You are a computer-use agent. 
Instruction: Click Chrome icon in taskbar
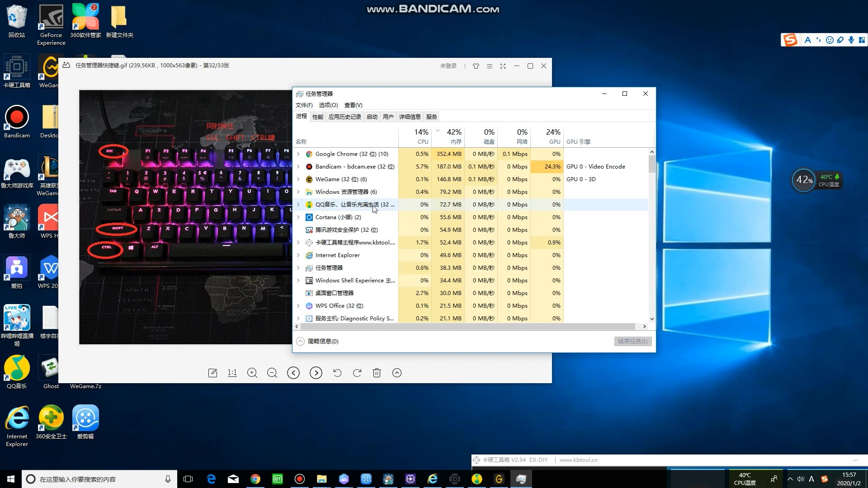tap(255, 479)
